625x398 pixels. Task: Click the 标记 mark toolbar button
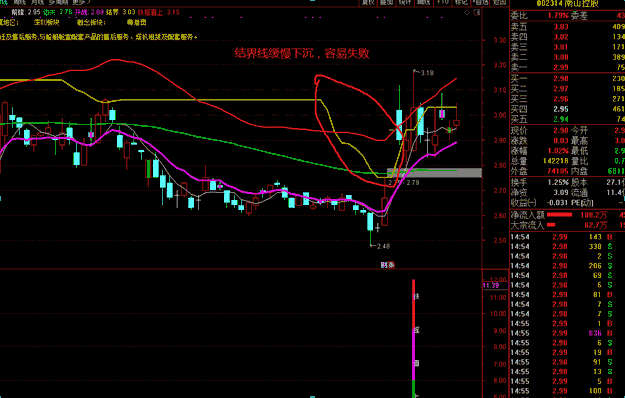(x=461, y=2)
